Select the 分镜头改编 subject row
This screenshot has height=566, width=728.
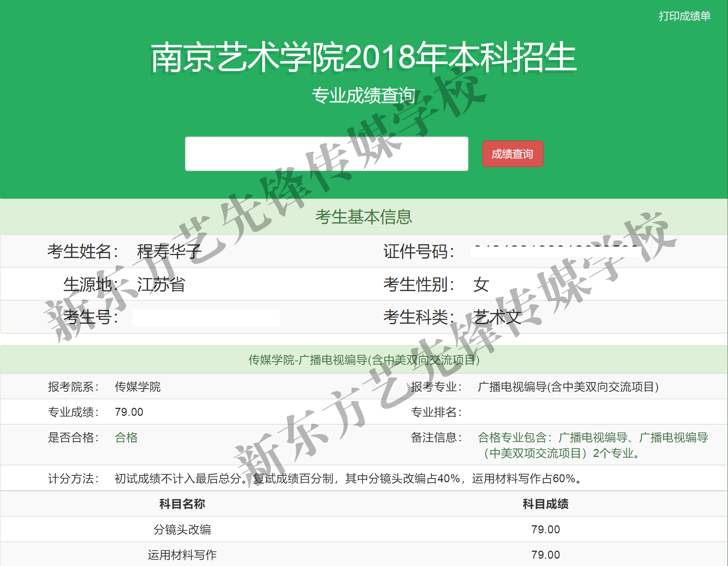click(364, 529)
